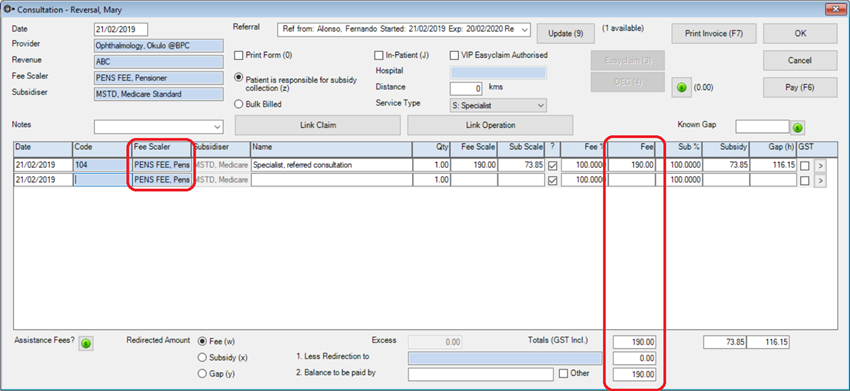850x391 pixels.
Task: Choose Fee (w) redirected amount option
Action: [203, 341]
